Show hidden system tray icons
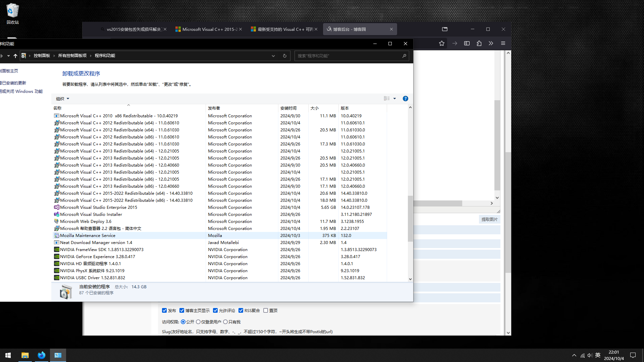The image size is (644, 362). tap(574, 355)
